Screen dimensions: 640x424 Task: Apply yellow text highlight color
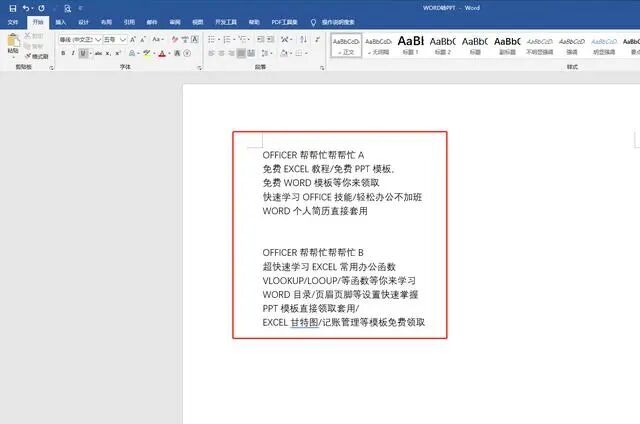click(147, 53)
